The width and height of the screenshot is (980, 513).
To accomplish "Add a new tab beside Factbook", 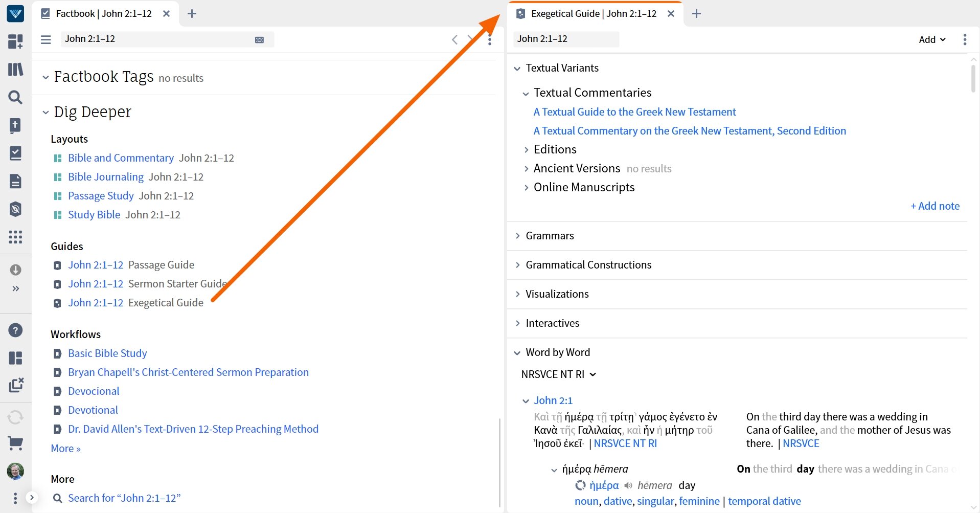I will [x=192, y=14].
